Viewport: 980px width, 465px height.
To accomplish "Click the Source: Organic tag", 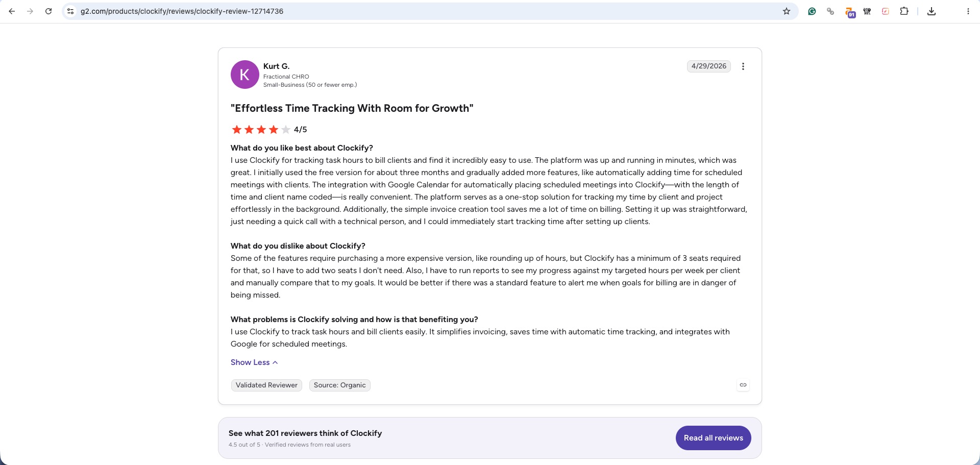I will coord(340,385).
